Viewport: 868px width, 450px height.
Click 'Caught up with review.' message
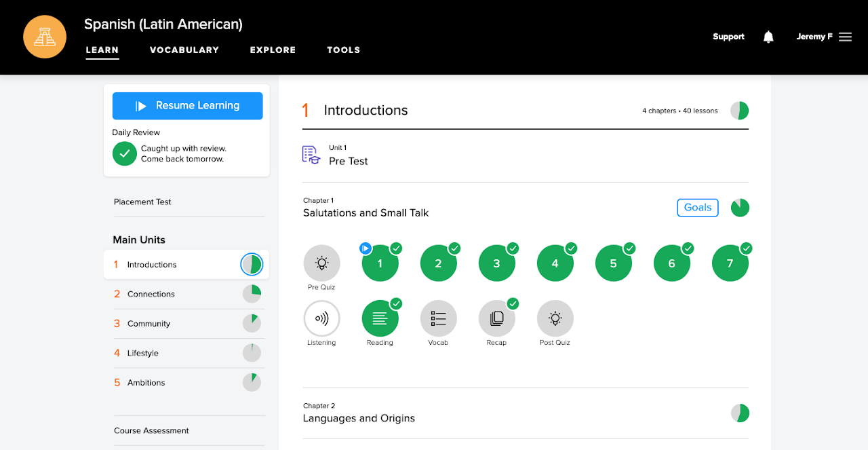click(x=184, y=149)
